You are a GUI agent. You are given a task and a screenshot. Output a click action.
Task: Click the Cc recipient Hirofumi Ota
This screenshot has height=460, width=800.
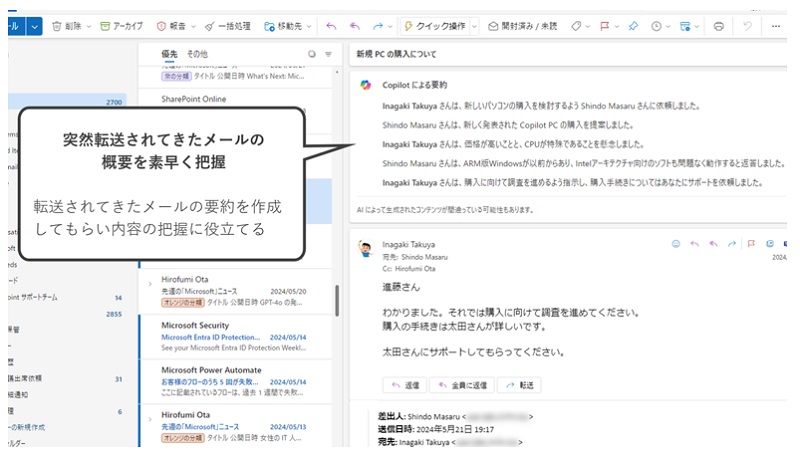(415, 268)
